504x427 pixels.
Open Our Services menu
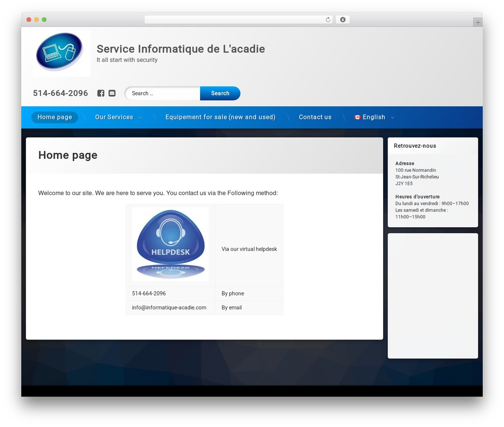click(114, 117)
